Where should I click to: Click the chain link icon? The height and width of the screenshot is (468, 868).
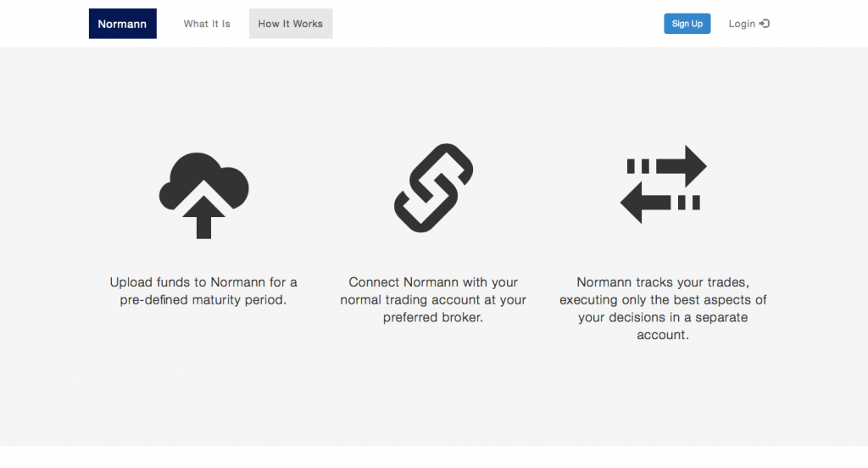point(434,187)
